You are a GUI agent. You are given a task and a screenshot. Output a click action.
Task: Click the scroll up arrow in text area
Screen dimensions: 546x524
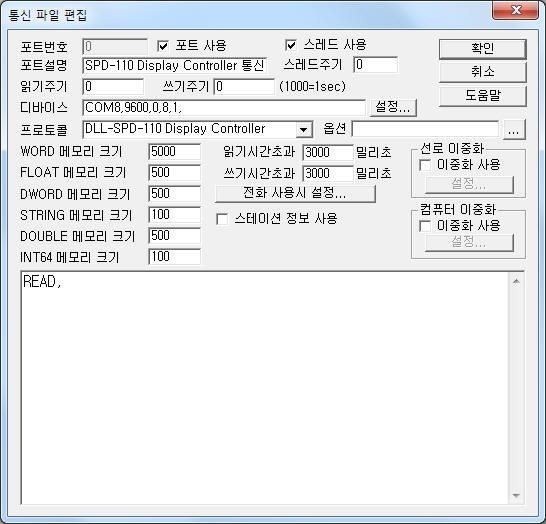tap(516, 281)
